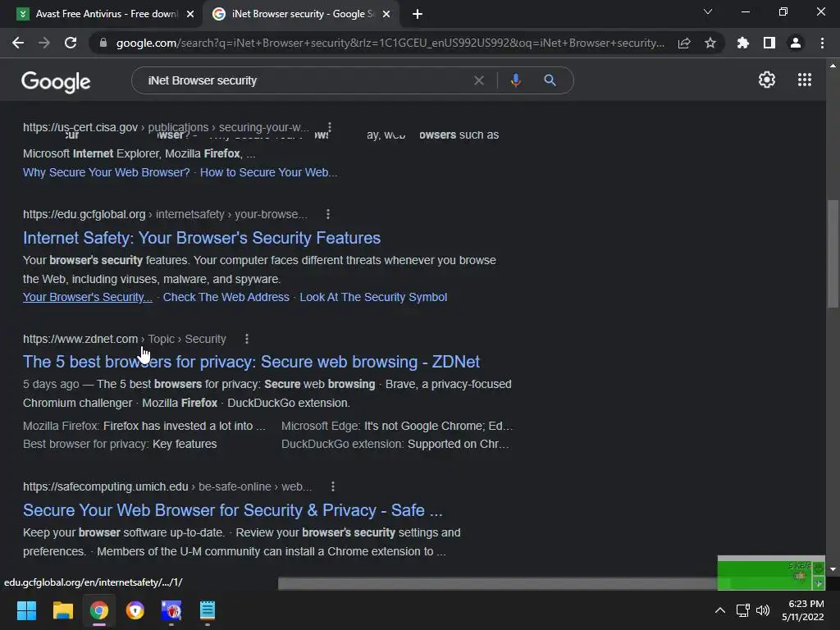Open a new browser tab
Image resolution: width=840 pixels, height=630 pixels.
click(x=418, y=14)
